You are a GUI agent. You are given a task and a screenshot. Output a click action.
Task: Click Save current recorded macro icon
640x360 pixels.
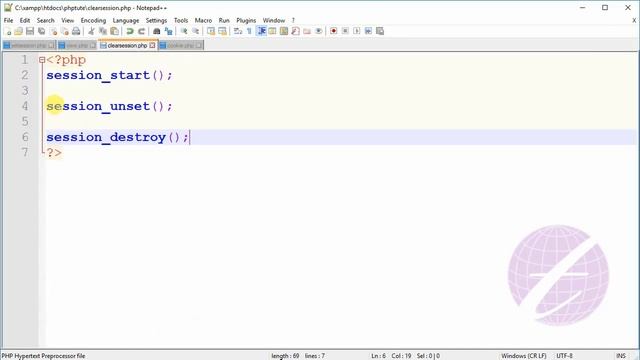(380, 31)
